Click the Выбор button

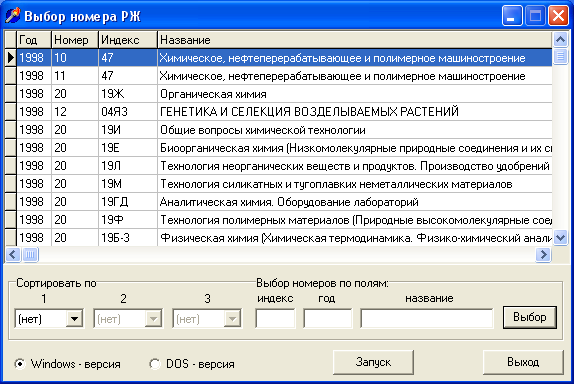click(530, 317)
